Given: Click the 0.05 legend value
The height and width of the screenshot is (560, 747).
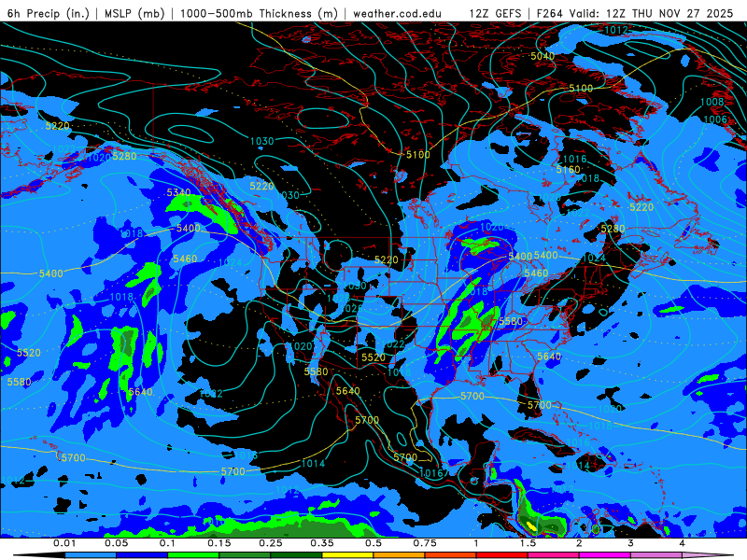Looking at the screenshot, I should coord(116,543).
